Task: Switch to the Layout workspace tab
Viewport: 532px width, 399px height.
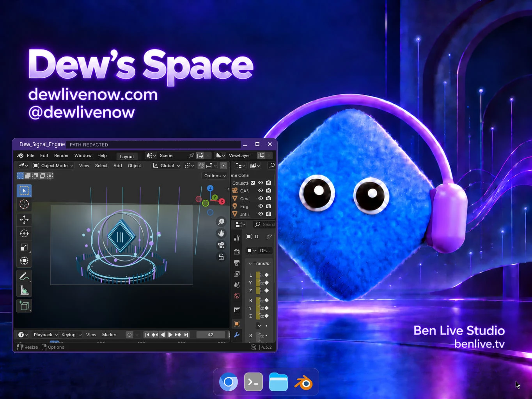Action: tap(127, 156)
